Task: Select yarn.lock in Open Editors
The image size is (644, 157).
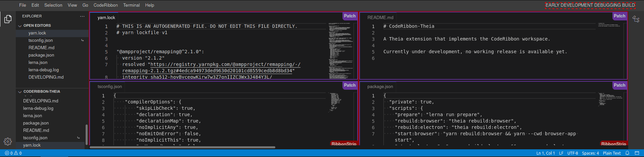Action: (x=52, y=33)
